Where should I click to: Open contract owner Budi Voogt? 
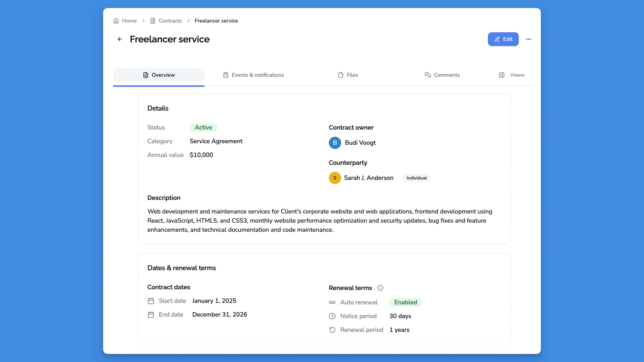(360, 143)
